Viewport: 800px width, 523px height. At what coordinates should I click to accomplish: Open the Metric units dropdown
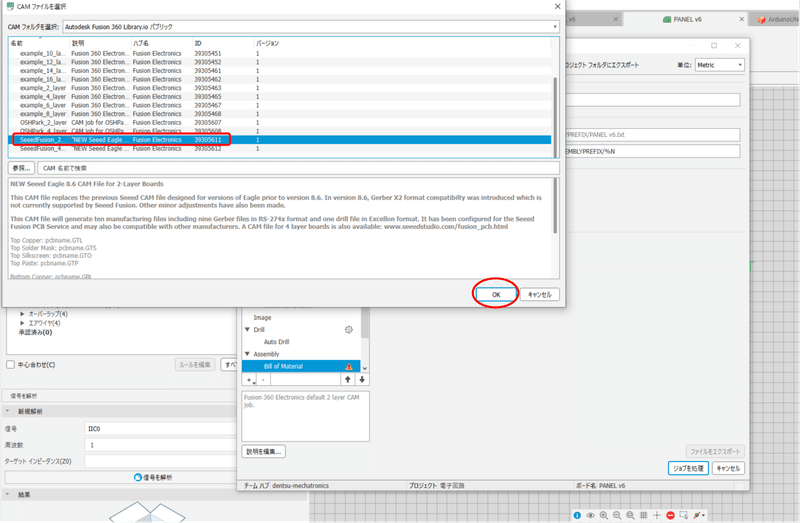point(719,65)
